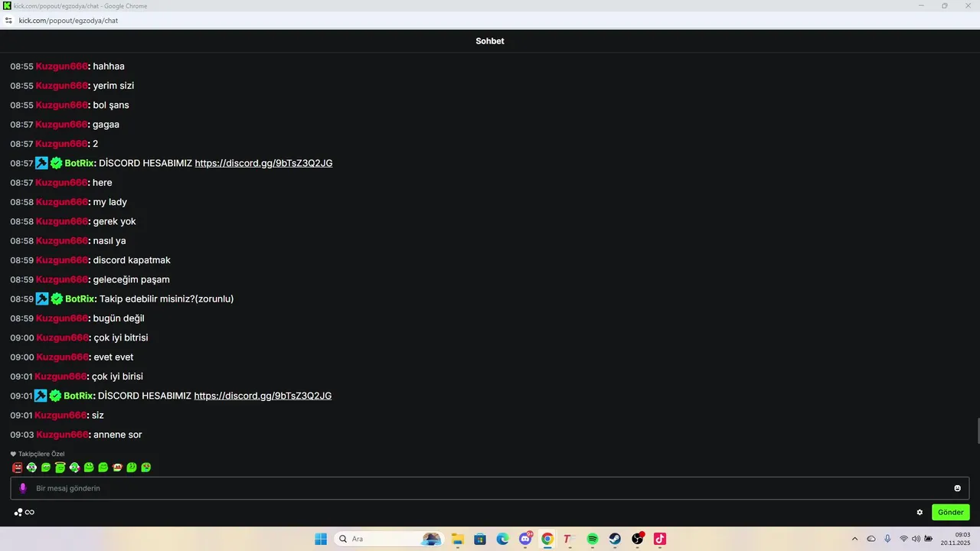Click the system tray microphone icon

(x=887, y=539)
